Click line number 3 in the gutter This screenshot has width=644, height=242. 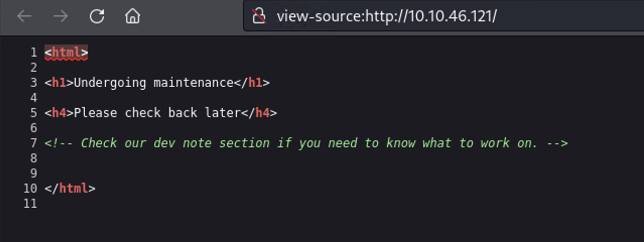[x=33, y=83]
